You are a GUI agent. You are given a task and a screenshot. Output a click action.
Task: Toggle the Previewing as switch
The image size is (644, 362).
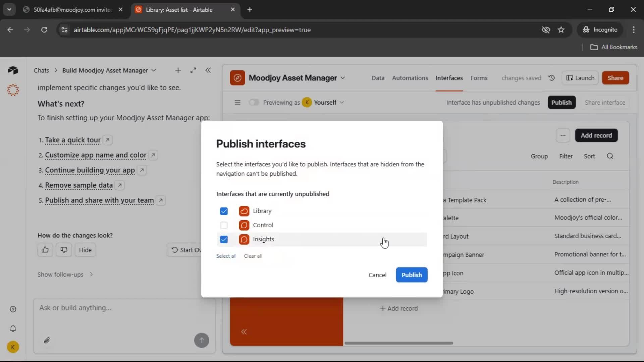[254, 102]
